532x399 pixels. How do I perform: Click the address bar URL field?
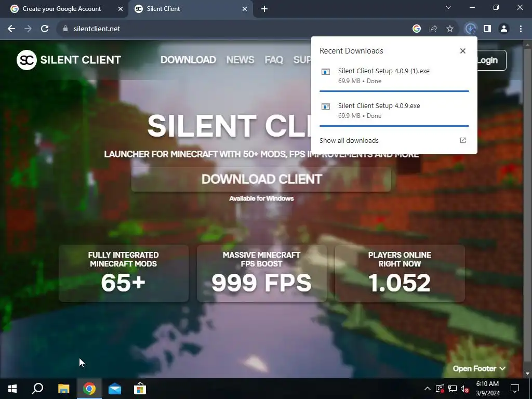(x=234, y=29)
